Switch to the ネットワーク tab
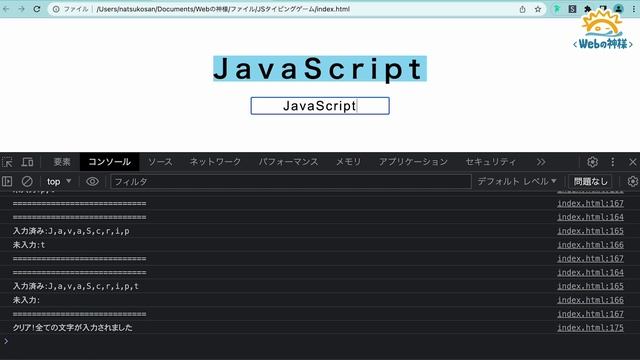Viewport: 640px width, 360px height. [215, 162]
